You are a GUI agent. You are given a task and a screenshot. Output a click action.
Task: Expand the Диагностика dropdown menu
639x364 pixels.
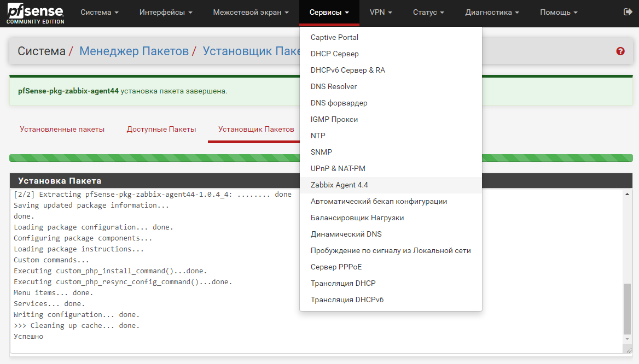coord(492,12)
